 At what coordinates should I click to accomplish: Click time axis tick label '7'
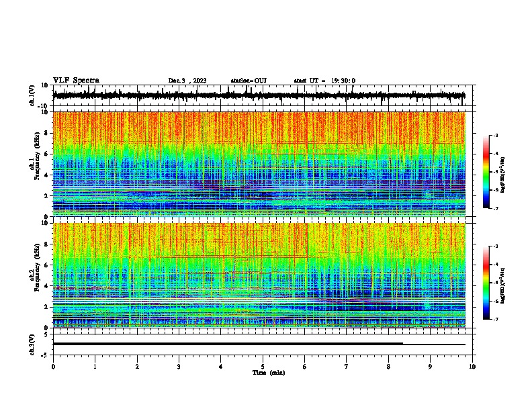coord(347,367)
